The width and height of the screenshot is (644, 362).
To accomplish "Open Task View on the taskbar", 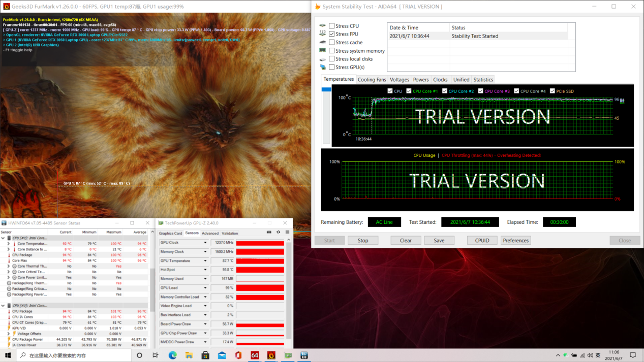I will 156,355.
